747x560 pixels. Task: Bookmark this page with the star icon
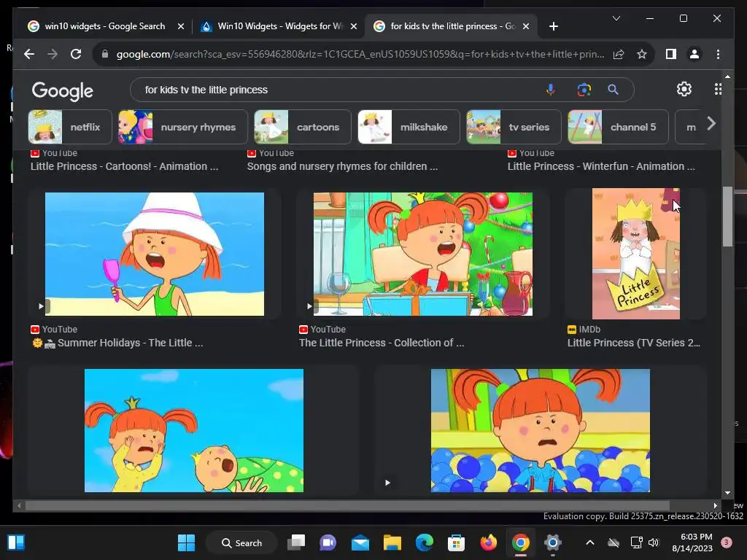(642, 54)
